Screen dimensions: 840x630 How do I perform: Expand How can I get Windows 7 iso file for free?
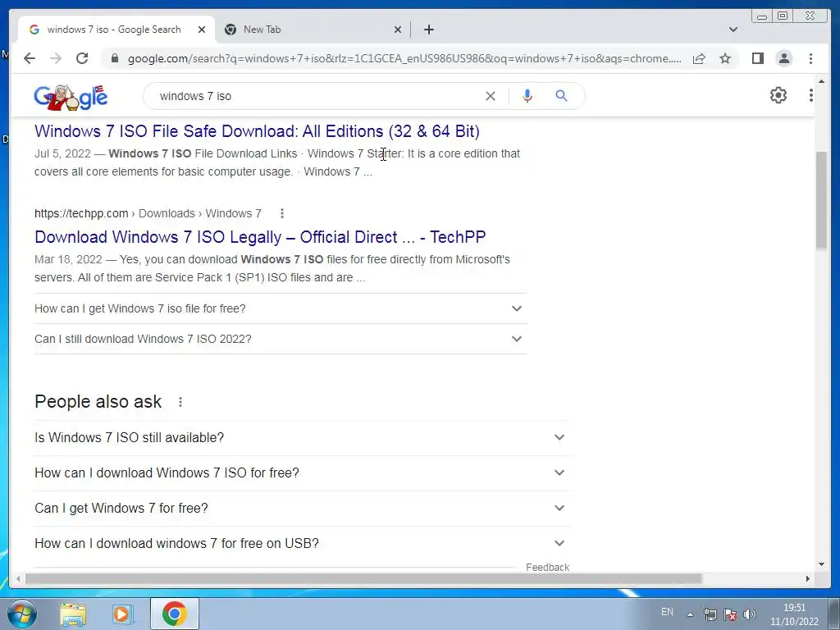(281, 308)
